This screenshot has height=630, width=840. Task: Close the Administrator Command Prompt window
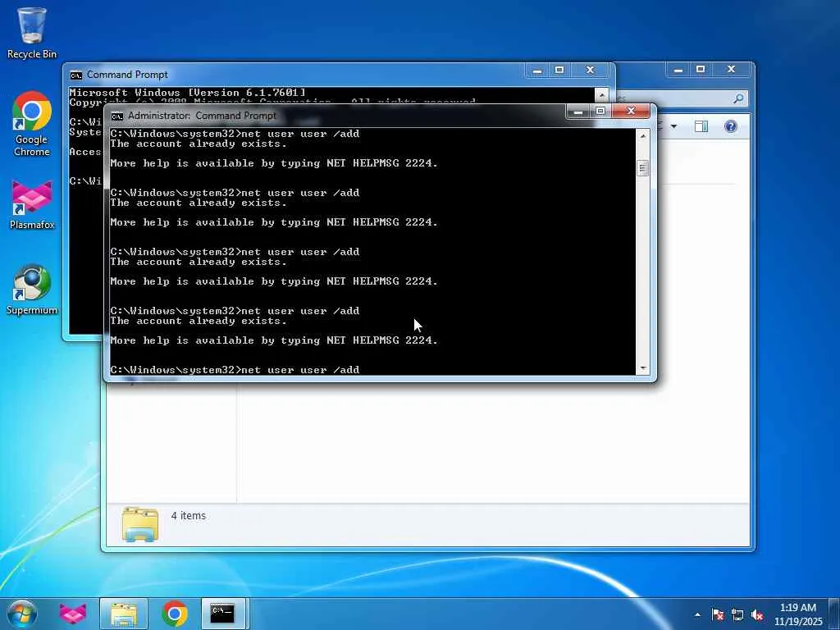click(x=631, y=111)
